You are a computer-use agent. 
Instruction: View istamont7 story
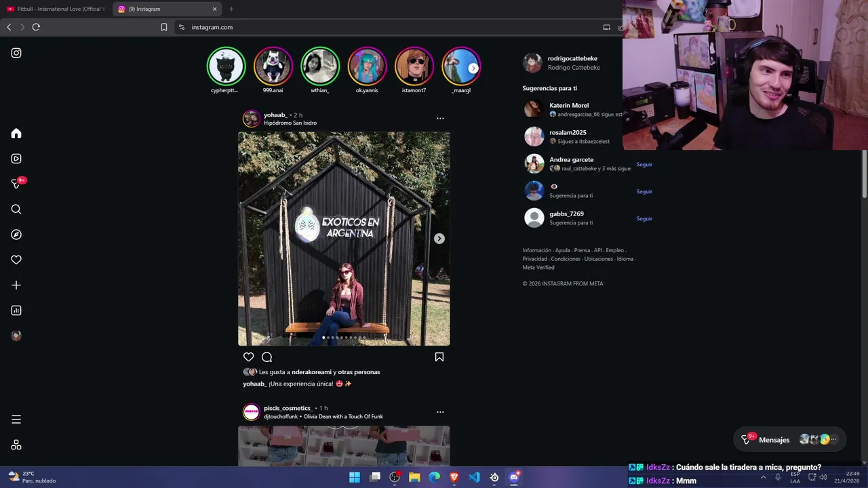click(414, 66)
